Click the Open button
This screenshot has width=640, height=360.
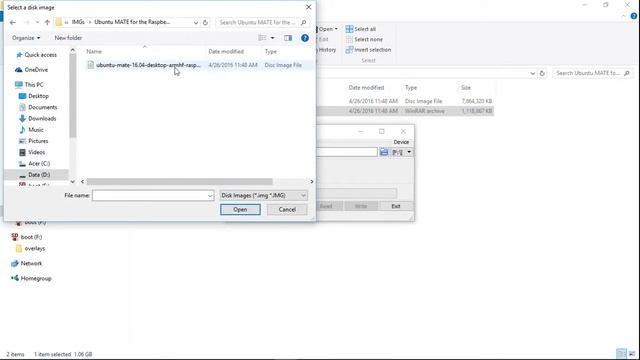(x=240, y=209)
